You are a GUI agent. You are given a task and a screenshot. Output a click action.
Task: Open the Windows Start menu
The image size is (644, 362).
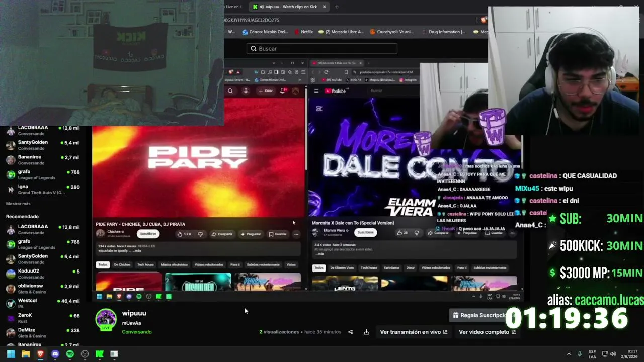[x=11, y=354]
